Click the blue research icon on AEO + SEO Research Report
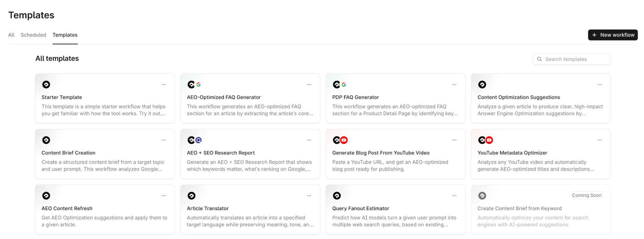The image size is (644, 239). point(199,140)
